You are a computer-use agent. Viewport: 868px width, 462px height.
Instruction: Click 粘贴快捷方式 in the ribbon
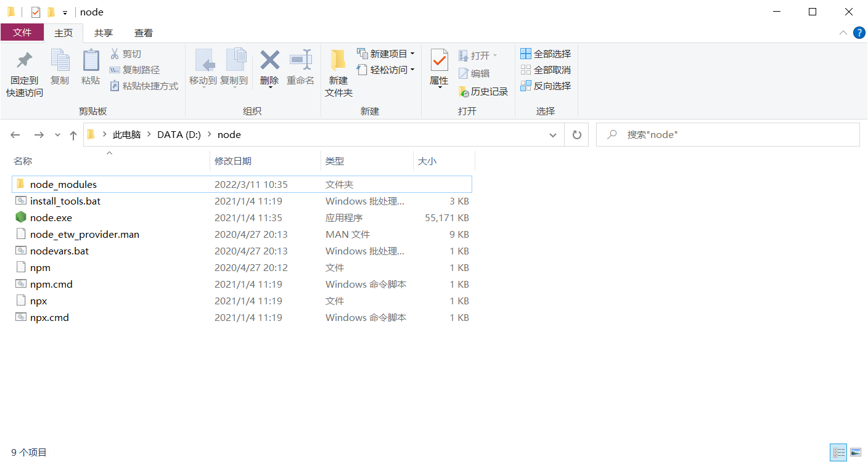(144, 86)
